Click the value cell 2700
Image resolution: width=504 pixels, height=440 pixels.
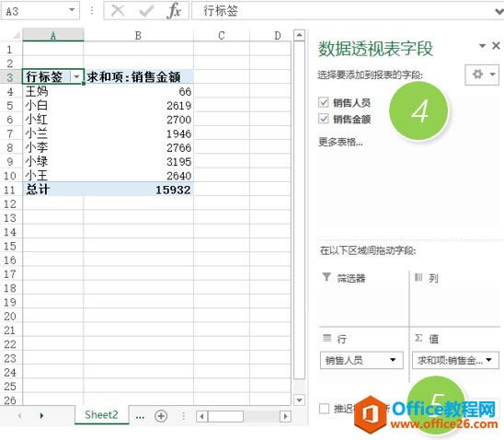point(139,120)
